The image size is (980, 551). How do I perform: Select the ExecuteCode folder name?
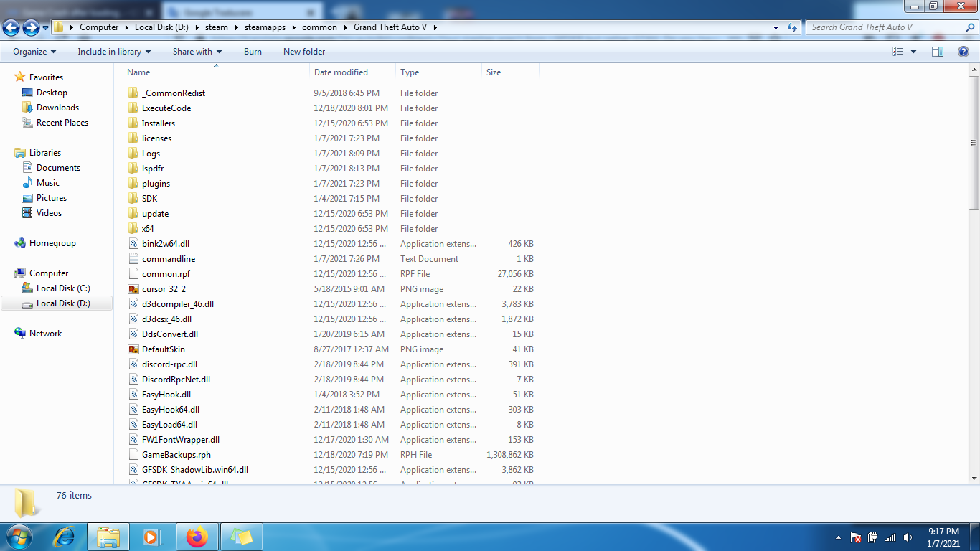(166, 108)
